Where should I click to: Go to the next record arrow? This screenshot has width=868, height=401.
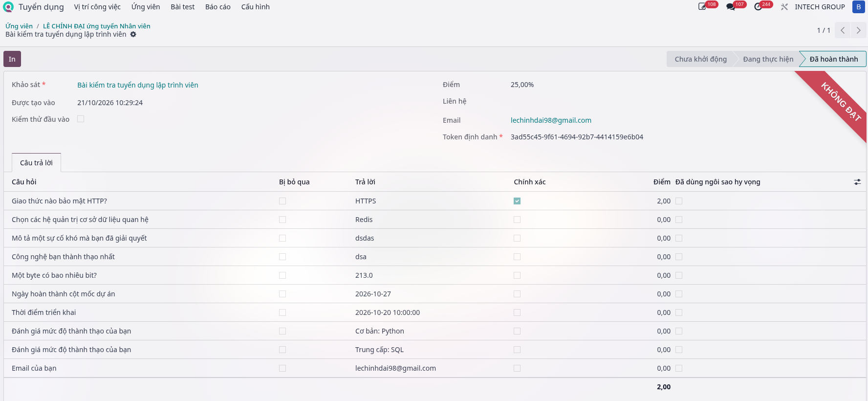[x=858, y=30]
